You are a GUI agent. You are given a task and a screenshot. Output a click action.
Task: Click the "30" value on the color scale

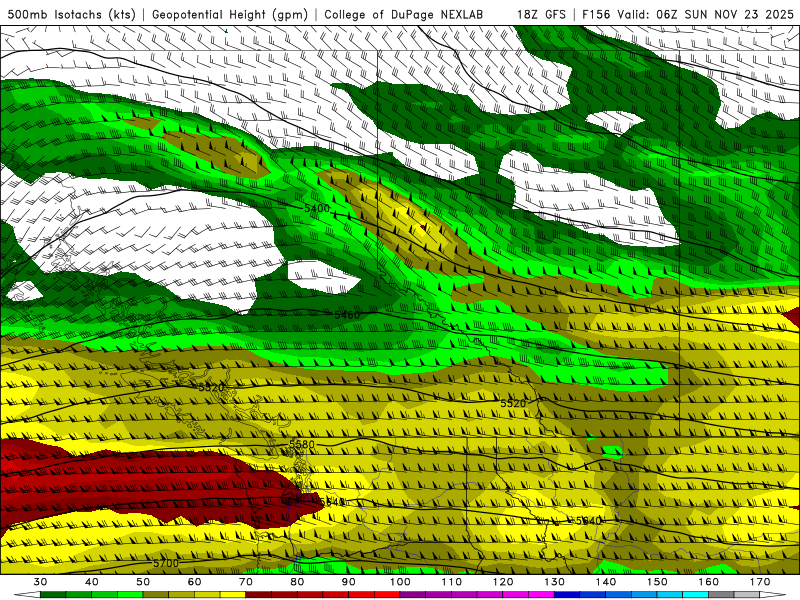[40, 582]
